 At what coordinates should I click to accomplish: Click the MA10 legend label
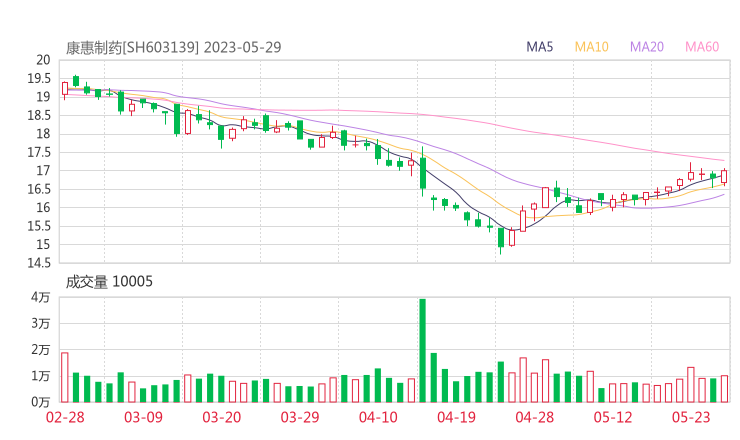tap(591, 47)
